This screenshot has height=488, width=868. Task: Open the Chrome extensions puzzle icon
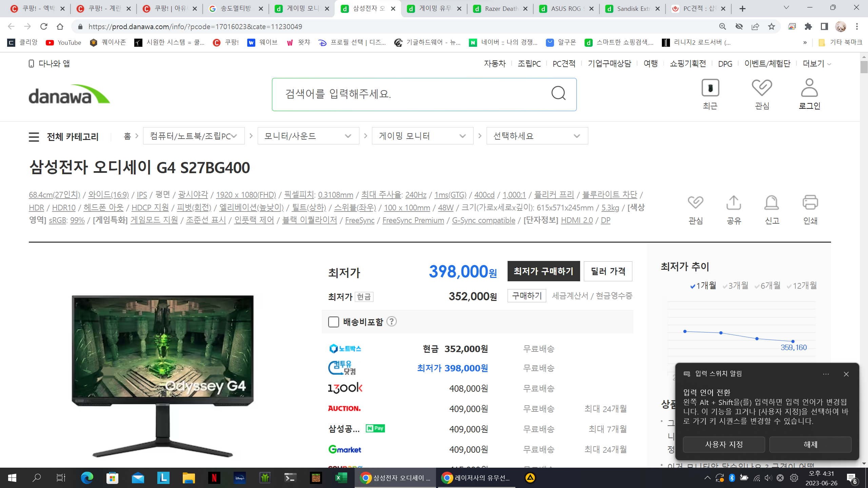coord(808,26)
